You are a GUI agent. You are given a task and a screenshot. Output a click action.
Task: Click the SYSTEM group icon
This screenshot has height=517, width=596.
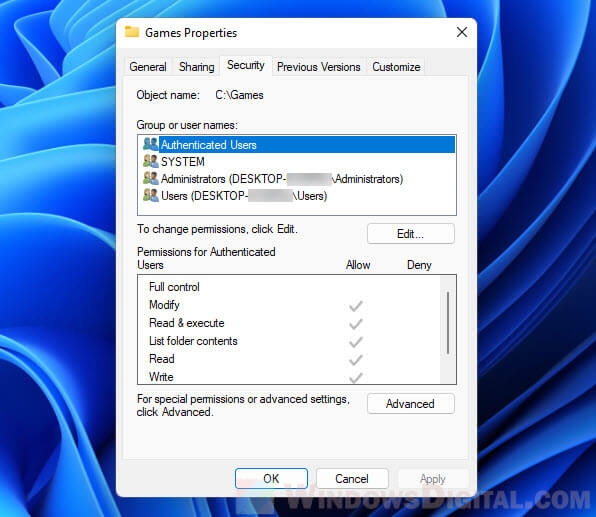[x=151, y=161]
